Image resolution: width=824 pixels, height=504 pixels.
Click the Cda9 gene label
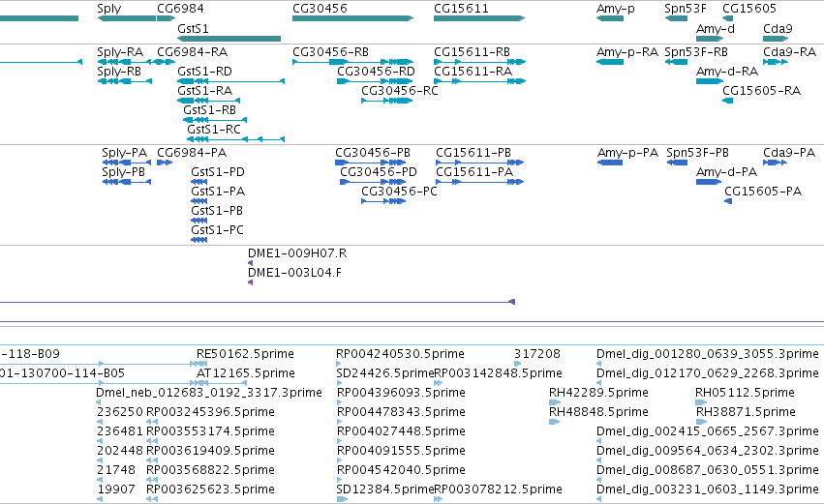pyautogui.click(x=778, y=29)
